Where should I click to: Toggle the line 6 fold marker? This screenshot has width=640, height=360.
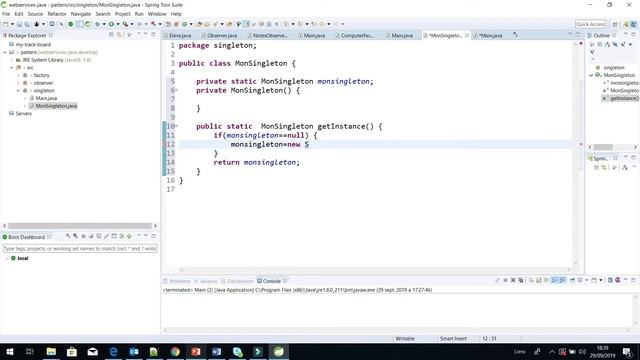176,90
